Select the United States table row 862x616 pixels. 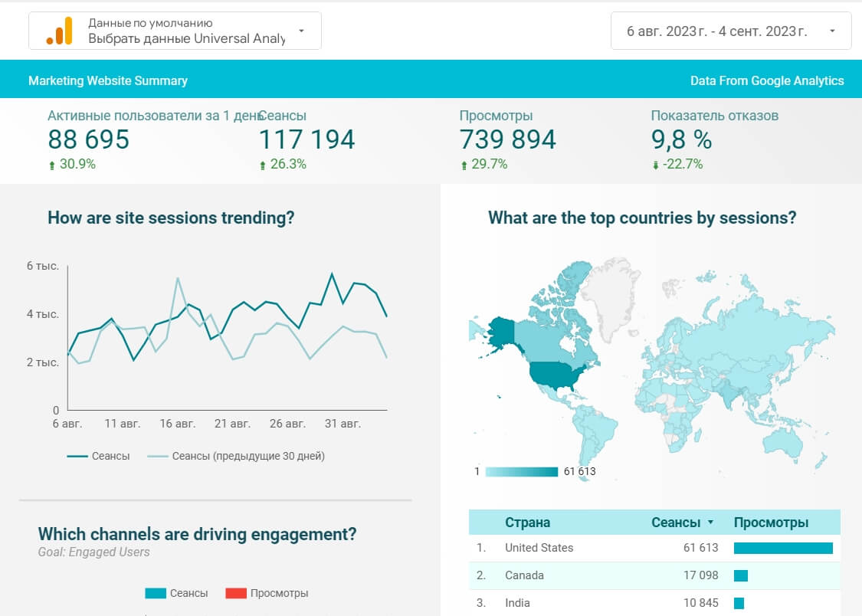pyautogui.click(x=654, y=548)
